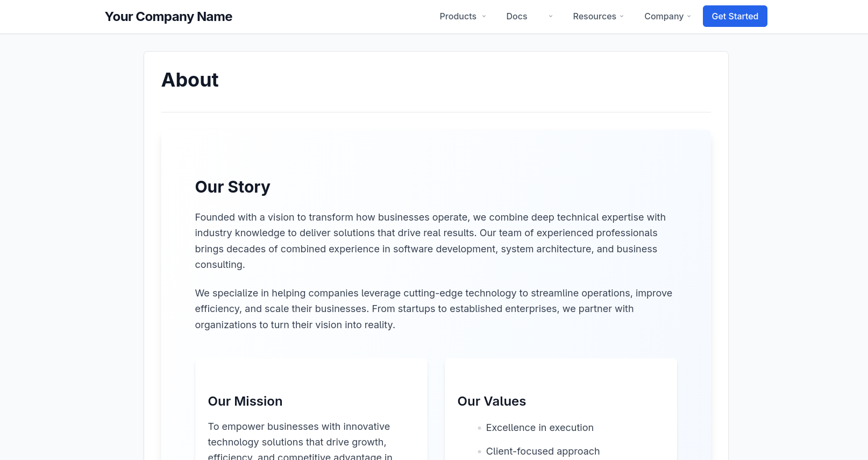Viewport: 868px width, 460px height.
Task: Click the Excellence in execution list item
Action: [x=539, y=428]
